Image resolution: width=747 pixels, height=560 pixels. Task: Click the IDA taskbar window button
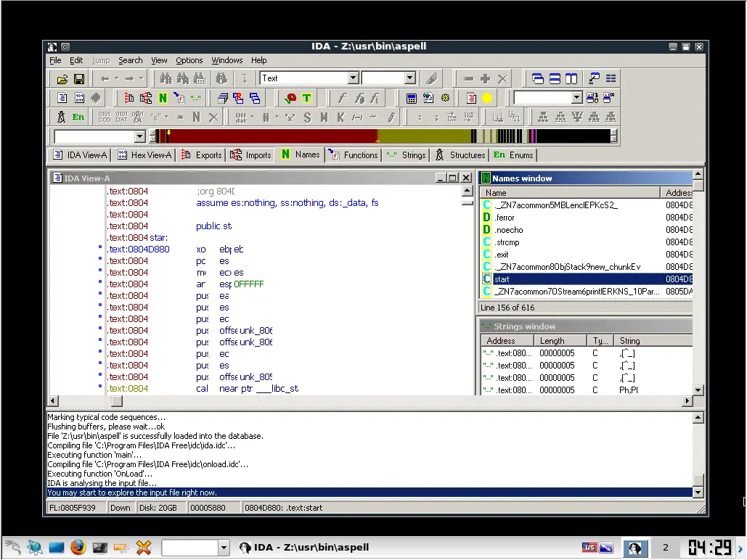click(x=304, y=548)
